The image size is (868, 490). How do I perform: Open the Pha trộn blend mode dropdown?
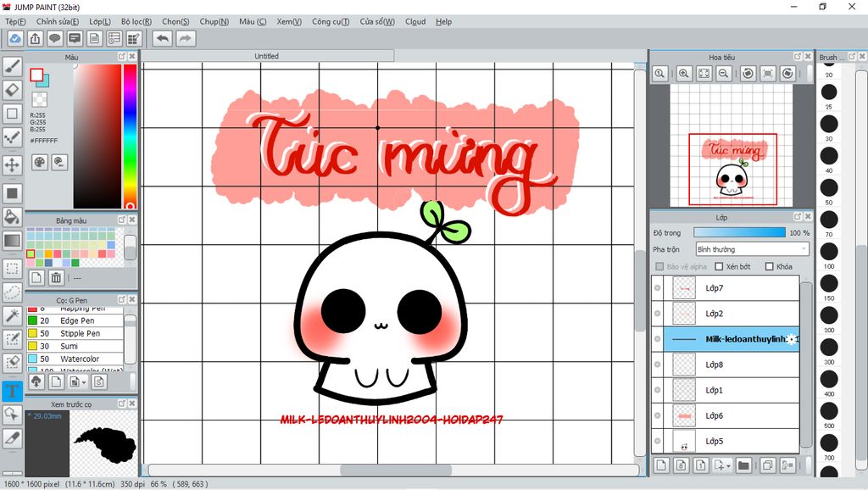click(753, 249)
